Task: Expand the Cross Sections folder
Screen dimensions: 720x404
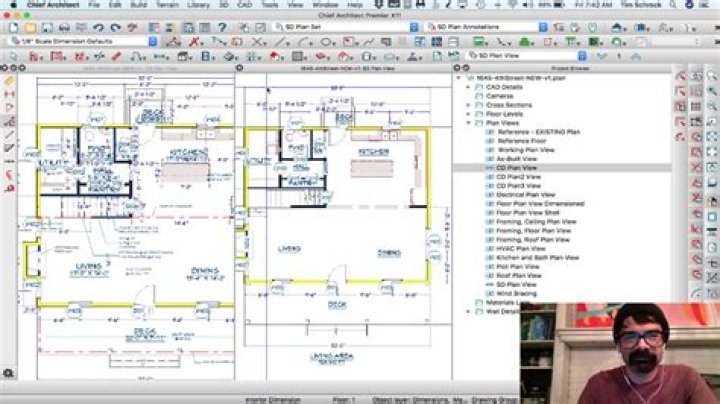Action: [x=468, y=105]
